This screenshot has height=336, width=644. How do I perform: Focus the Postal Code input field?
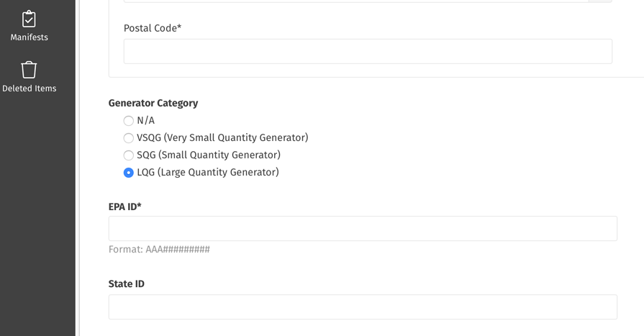click(368, 51)
